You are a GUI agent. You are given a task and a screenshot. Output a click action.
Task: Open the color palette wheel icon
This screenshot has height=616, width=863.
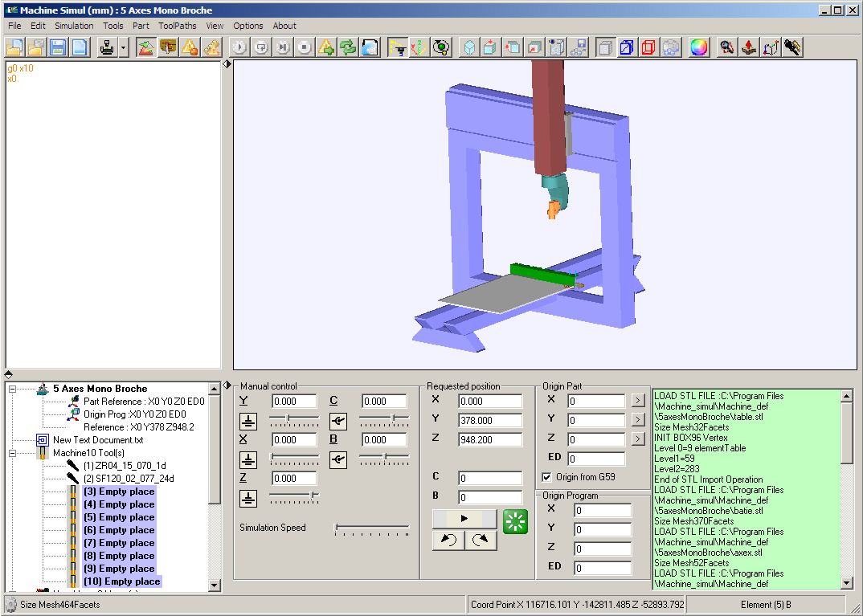coord(697,47)
